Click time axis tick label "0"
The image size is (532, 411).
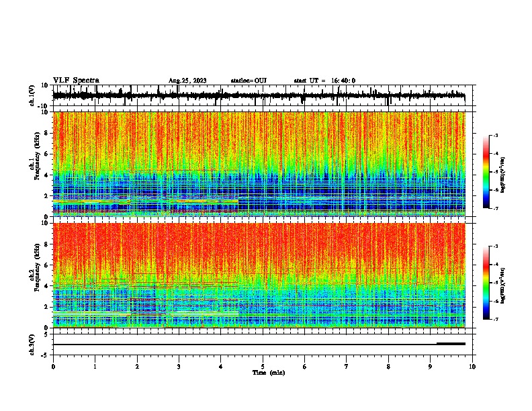[x=53, y=367]
